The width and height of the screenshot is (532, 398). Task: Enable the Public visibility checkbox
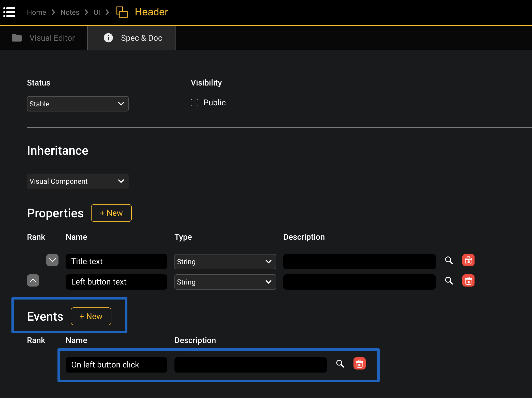point(195,103)
